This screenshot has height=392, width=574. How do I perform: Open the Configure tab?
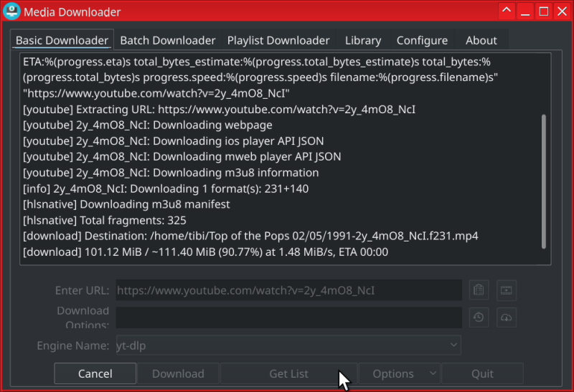click(422, 40)
